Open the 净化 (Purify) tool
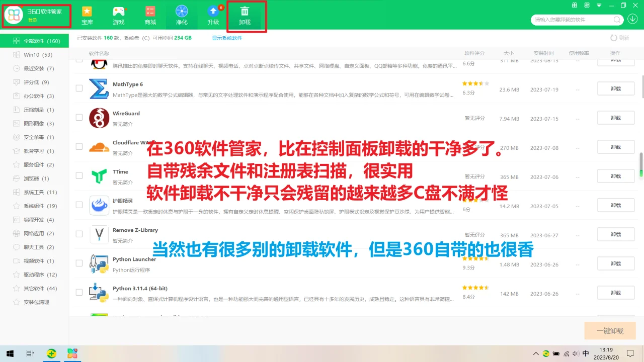Screen dimensions: 644x362 click(x=182, y=15)
